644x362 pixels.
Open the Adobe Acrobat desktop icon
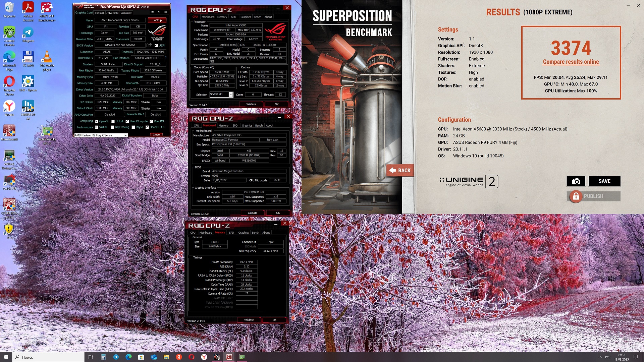tap(28, 12)
